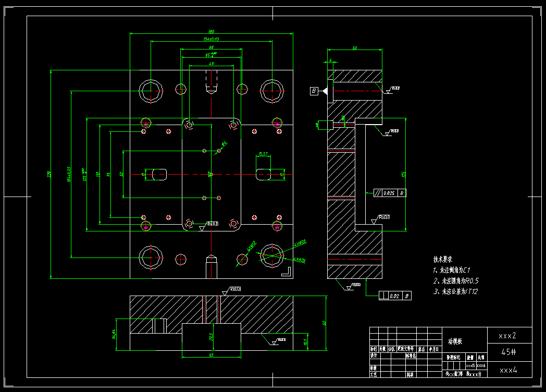Click the 95 vertical dimension text
Viewport: 546px width, 392px height.
point(108,174)
